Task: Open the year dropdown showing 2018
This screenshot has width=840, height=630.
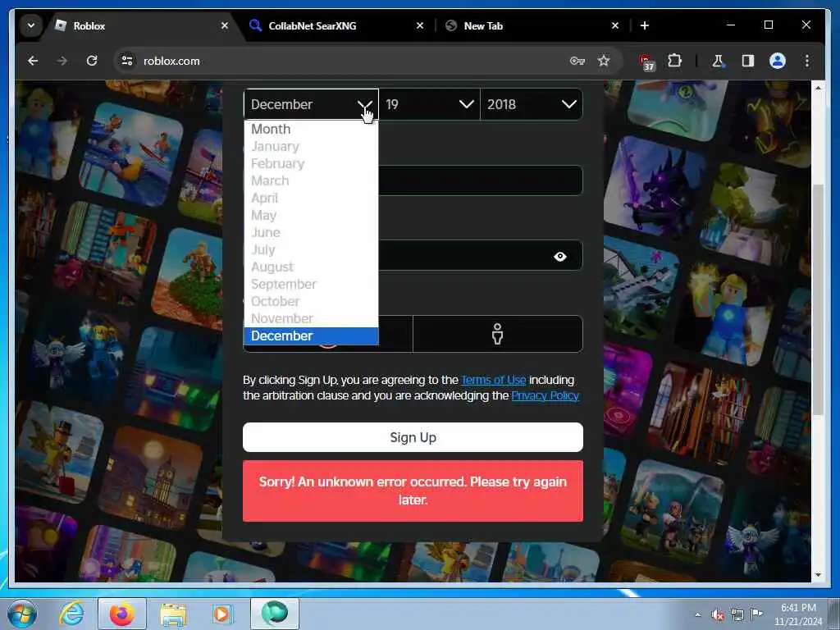Action: (532, 104)
